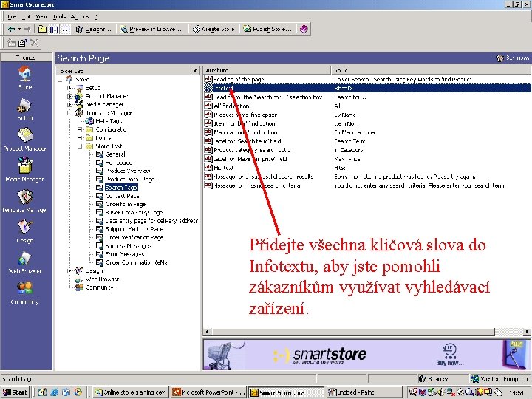The height and width of the screenshot is (399, 532).
Task: Open the Edit menu
Action: click(26, 16)
